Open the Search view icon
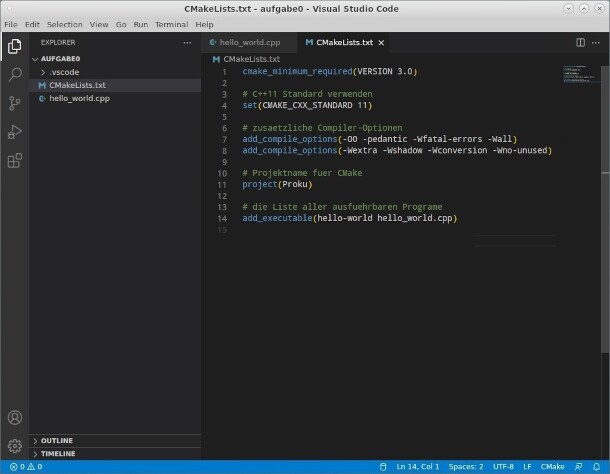The width and height of the screenshot is (610, 474). pyautogui.click(x=14, y=74)
